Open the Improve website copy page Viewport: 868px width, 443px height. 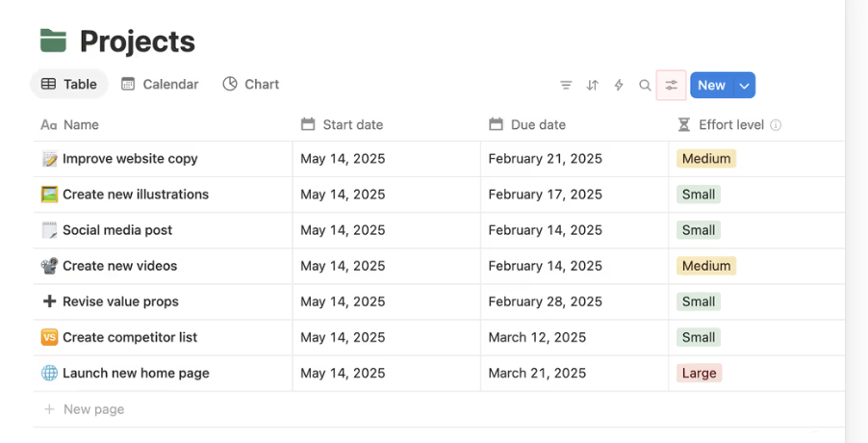point(130,158)
